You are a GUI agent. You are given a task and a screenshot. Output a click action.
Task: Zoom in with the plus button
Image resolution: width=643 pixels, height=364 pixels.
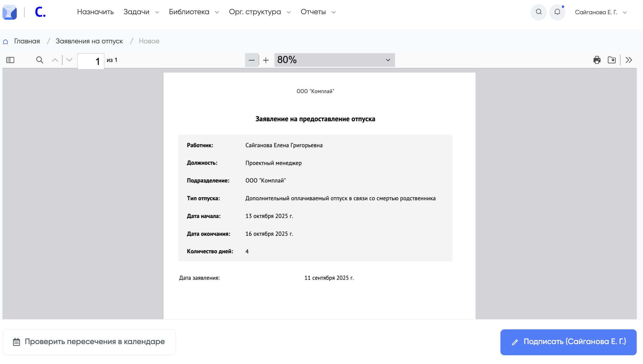coord(266,60)
